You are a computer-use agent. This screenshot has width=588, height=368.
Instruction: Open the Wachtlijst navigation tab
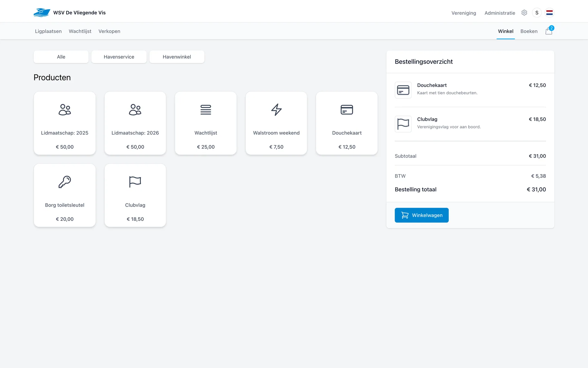80,31
